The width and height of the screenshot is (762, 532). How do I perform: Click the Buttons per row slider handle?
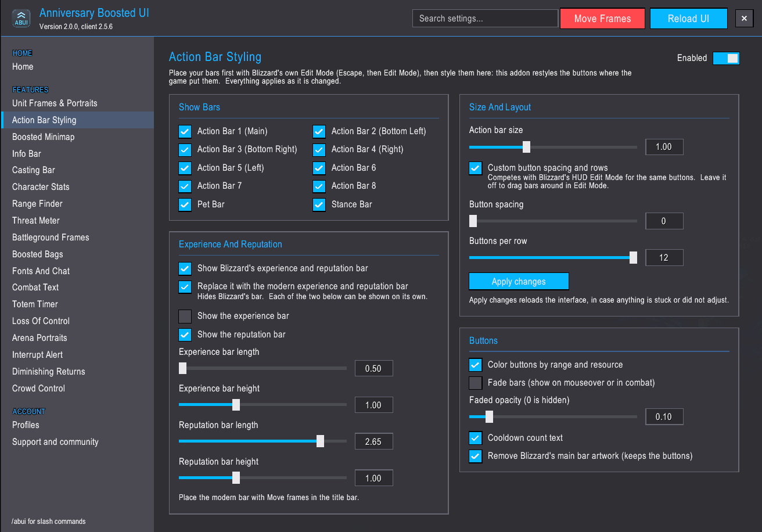pyautogui.click(x=633, y=257)
